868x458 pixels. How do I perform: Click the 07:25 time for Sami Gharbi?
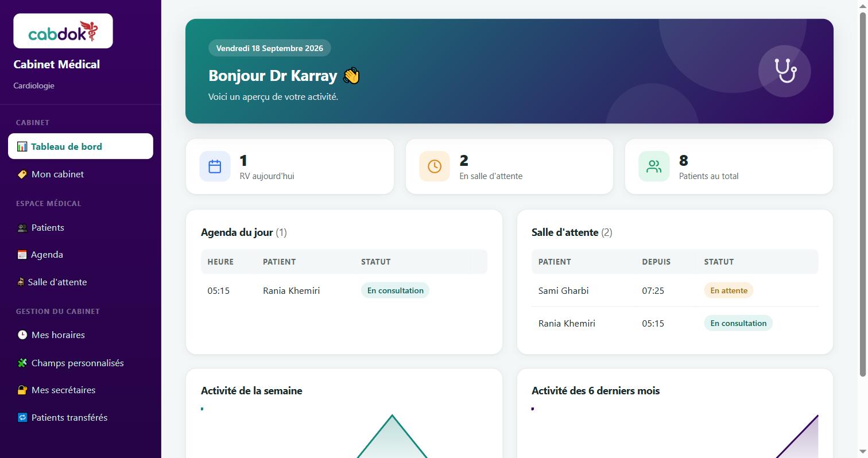click(653, 290)
